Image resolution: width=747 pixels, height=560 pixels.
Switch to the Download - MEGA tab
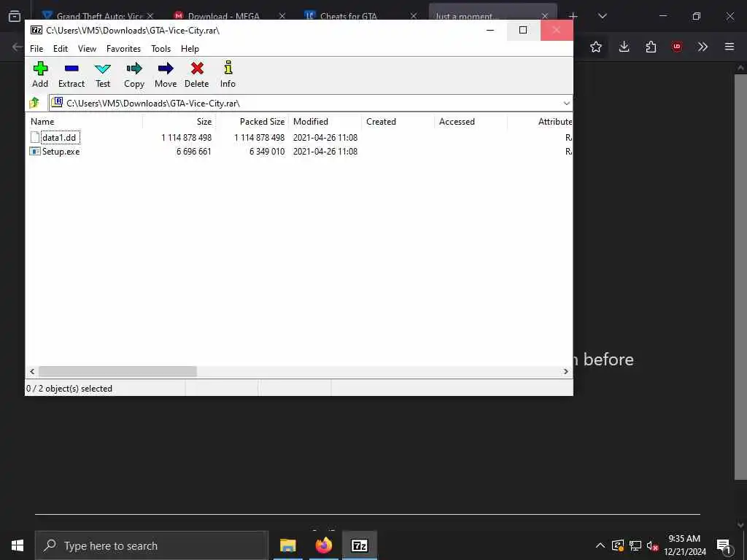224,16
